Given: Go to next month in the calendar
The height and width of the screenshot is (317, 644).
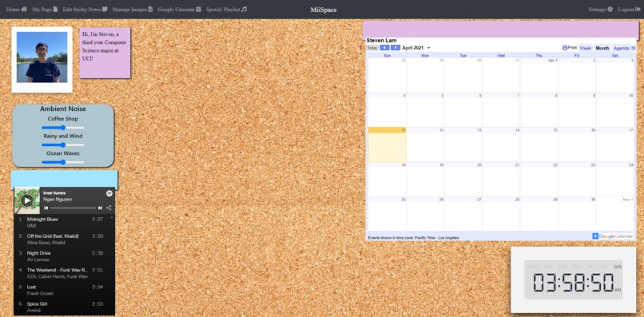Looking at the screenshot, I should [x=395, y=48].
